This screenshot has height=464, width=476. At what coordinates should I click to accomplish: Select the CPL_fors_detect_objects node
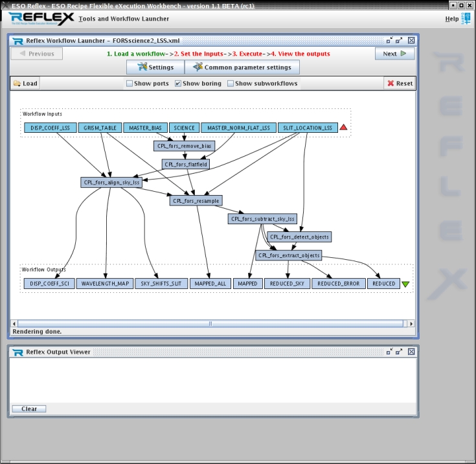[x=299, y=237]
